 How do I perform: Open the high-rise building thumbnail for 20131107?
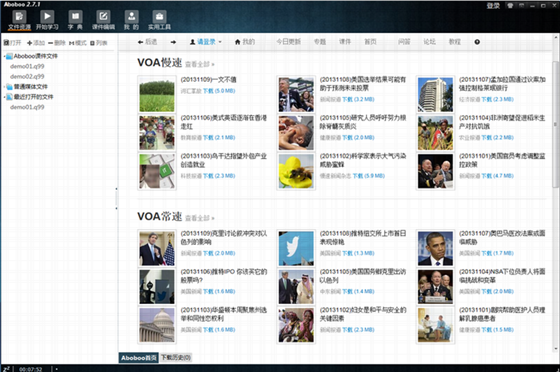[x=435, y=95]
